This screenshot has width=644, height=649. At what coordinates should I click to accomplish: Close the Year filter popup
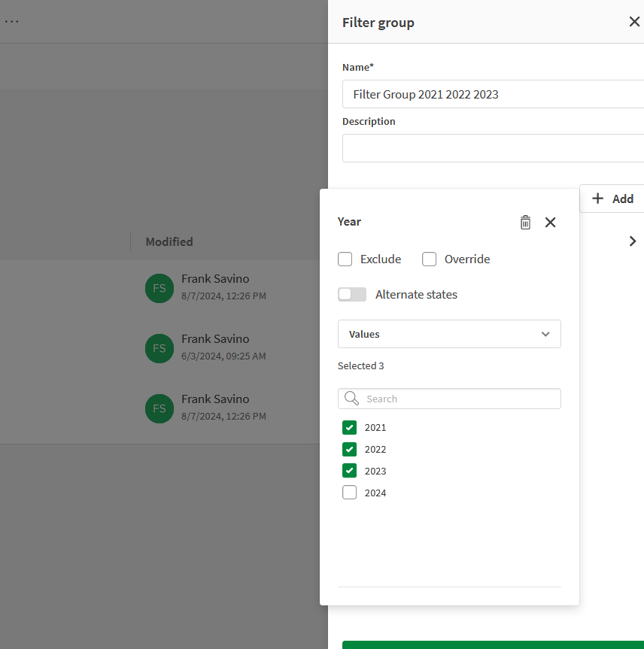(x=550, y=222)
